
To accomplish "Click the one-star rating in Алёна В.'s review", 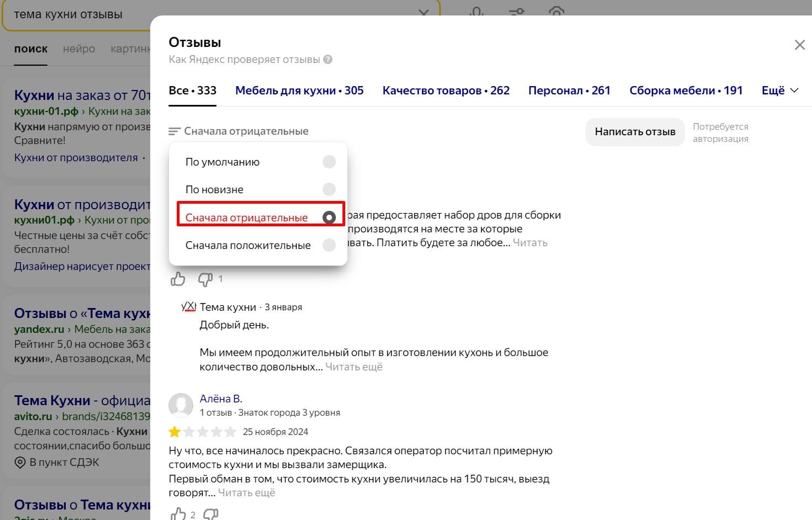I will pyautogui.click(x=175, y=432).
